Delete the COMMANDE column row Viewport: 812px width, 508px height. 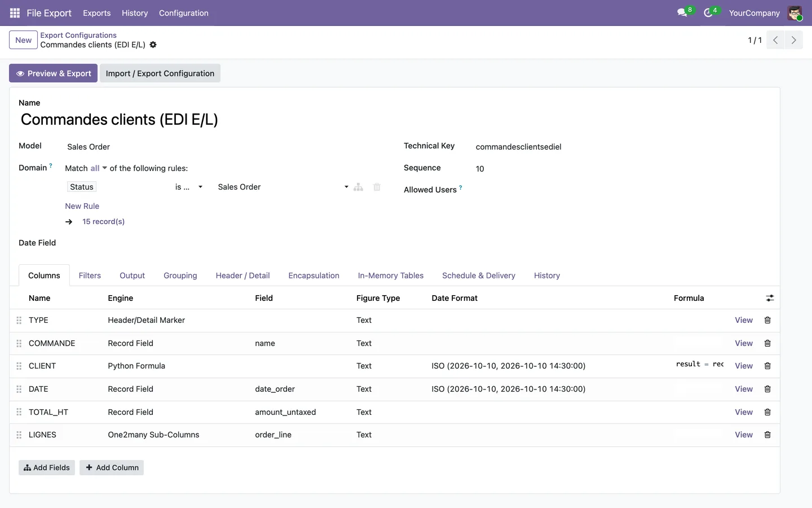[x=767, y=343]
